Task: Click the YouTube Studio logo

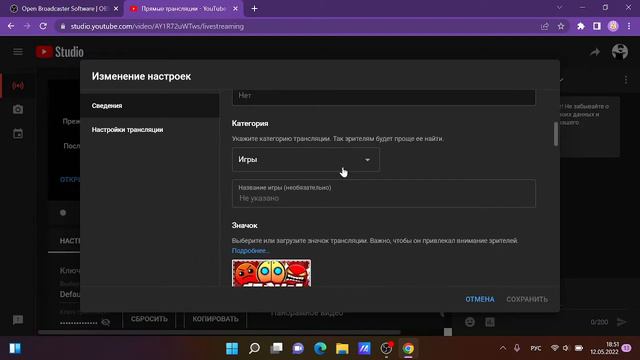Action: [x=60, y=52]
